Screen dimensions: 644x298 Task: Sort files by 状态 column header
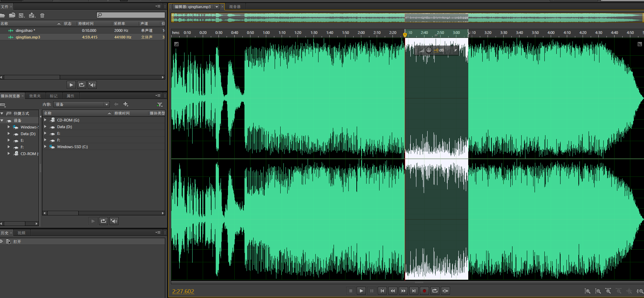[x=69, y=23]
